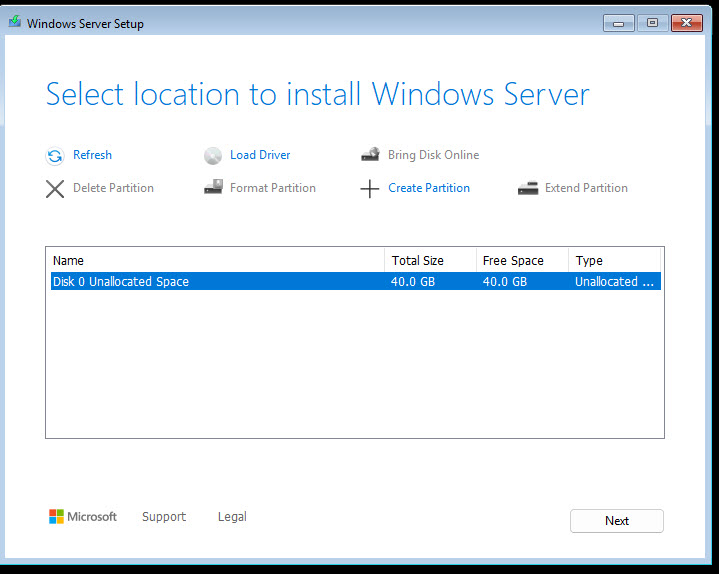Close the Windows Server Setup window
Viewport: 719px width, 574px height.
[686, 23]
